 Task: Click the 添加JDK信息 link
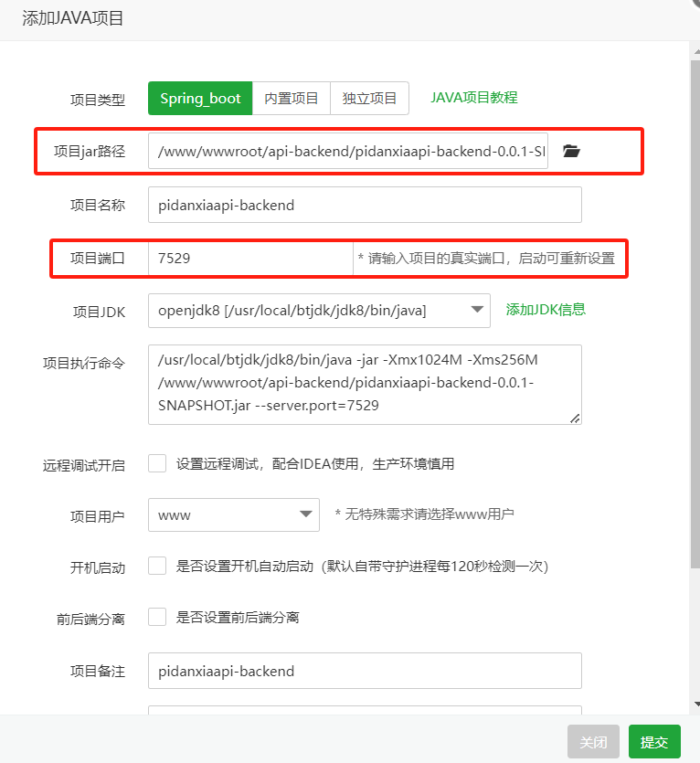[546, 309]
